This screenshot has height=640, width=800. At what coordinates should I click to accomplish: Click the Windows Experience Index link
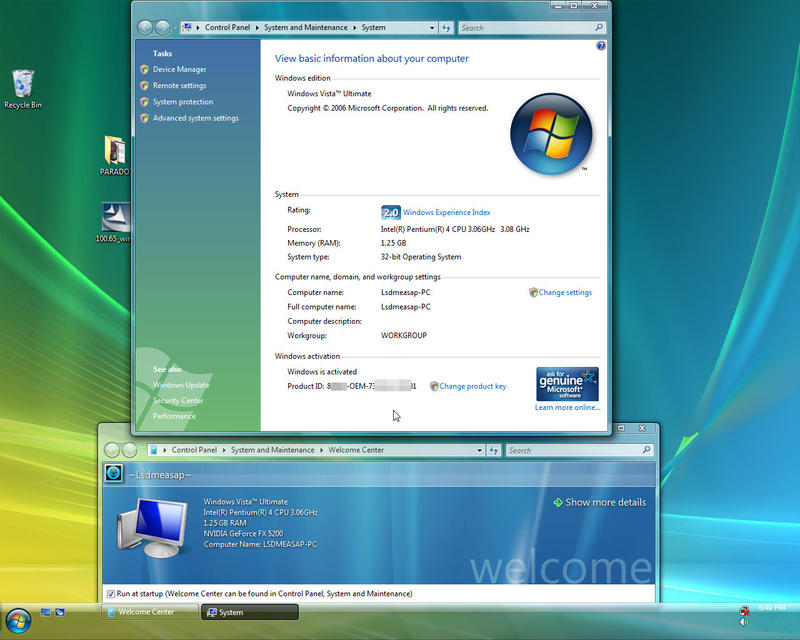click(x=446, y=212)
